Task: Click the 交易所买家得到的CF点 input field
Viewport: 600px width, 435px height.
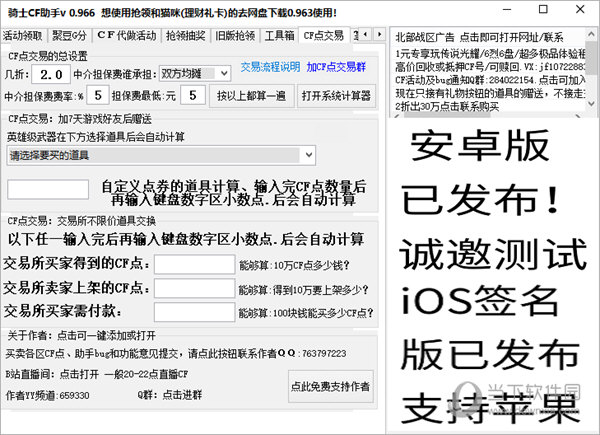Action: pos(194,264)
